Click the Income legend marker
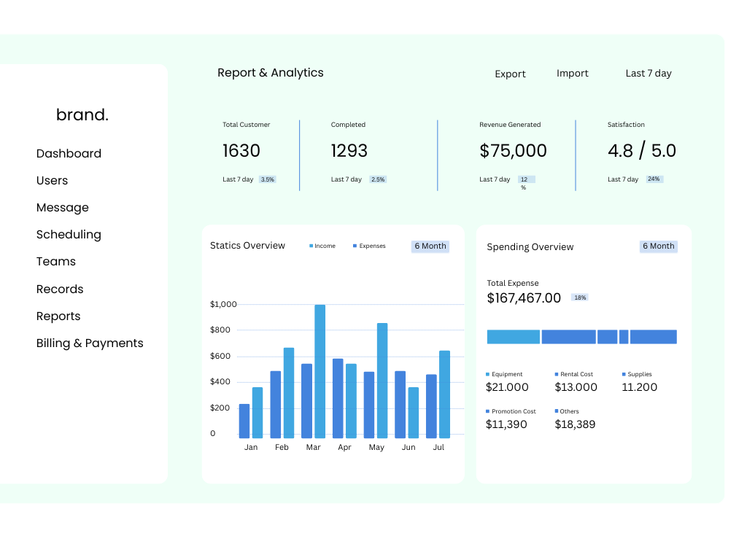747x560 pixels. pyautogui.click(x=311, y=246)
